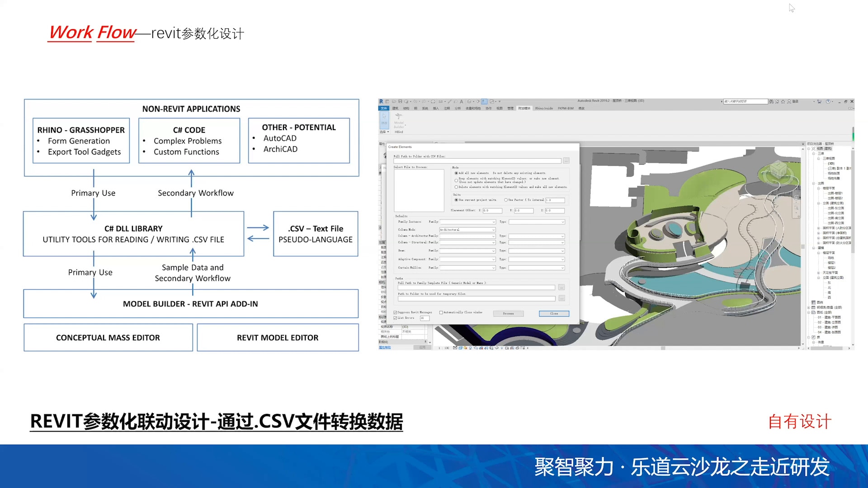Open the Rhino.Inside ribbon tab
Image resolution: width=868 pixels, height=488 pixels.
click(544, 108)
